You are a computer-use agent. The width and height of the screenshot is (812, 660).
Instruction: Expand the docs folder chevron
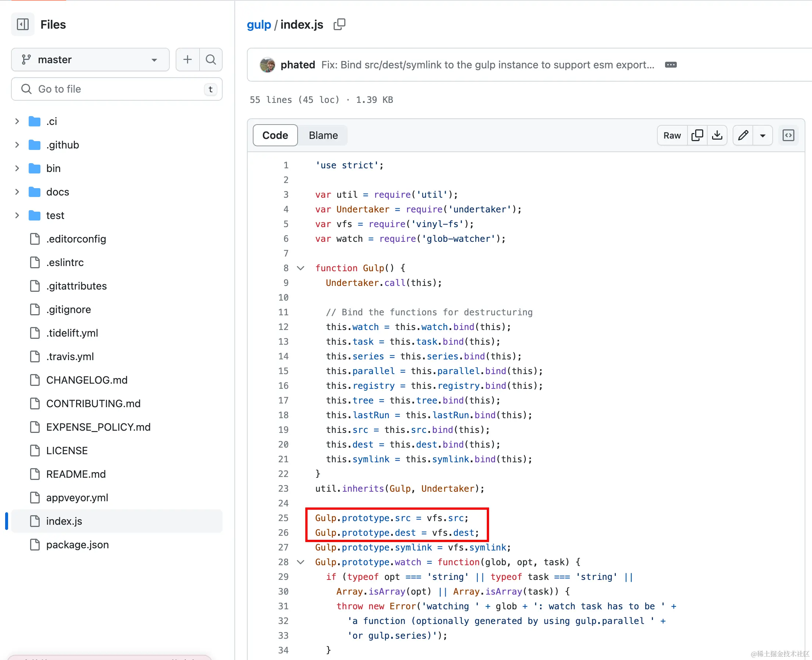coord(17,192)
